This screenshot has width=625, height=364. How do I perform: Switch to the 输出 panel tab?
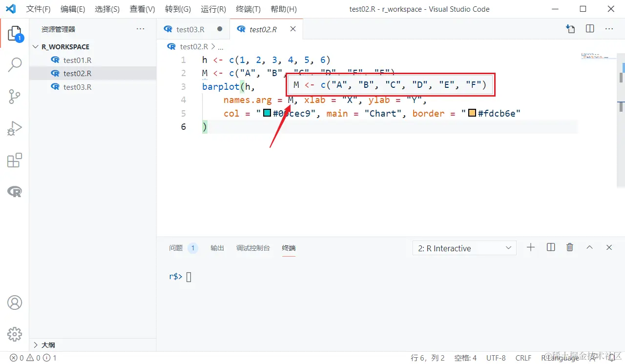click(x=217, y=248)
